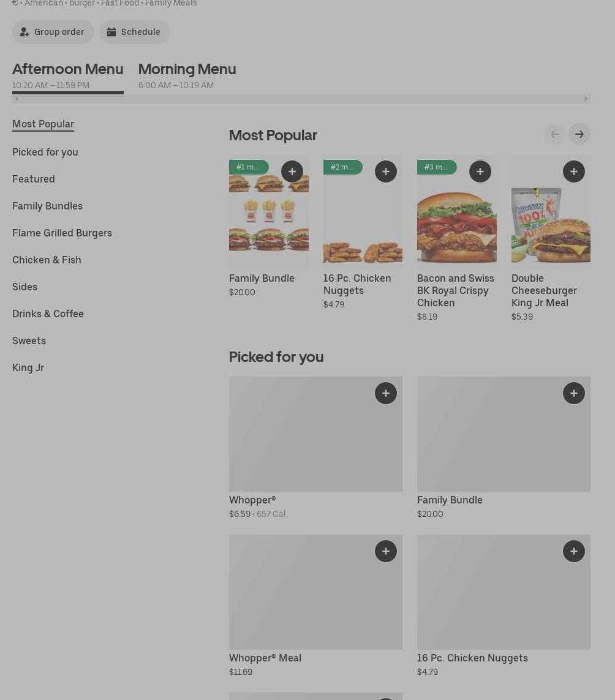Add Bacon and Swiss BK Royal Crispy Chicken
The image size is (615, 700).
[x=480, y=171]
